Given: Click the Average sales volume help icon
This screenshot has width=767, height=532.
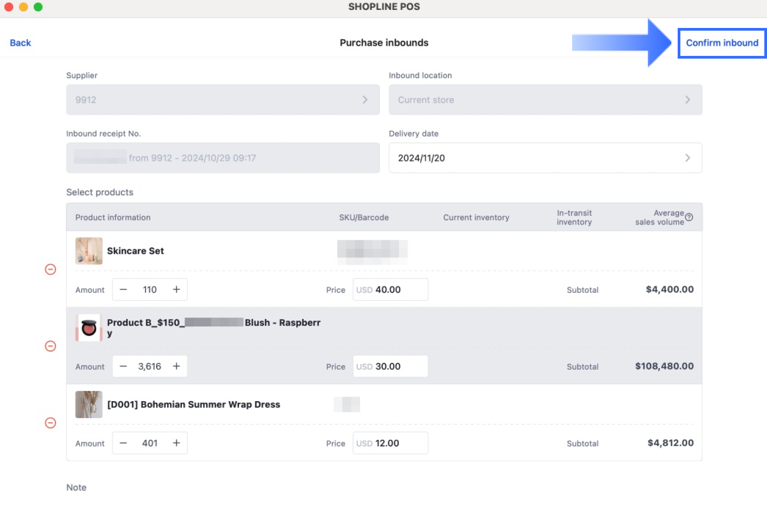Looking at the screenshot, I should tap(689, 217).
